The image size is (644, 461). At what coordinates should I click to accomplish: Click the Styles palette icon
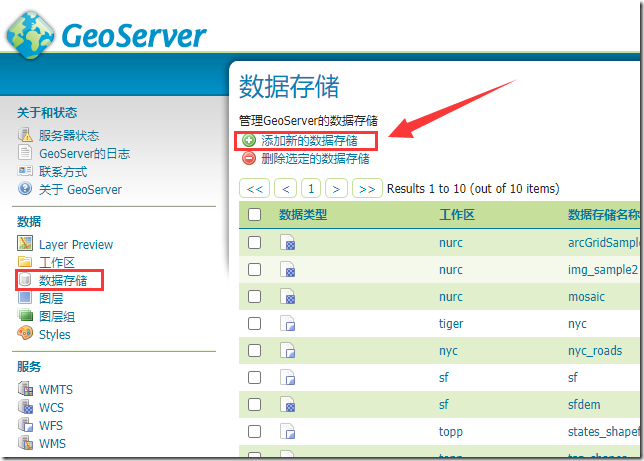pos(25,333)
